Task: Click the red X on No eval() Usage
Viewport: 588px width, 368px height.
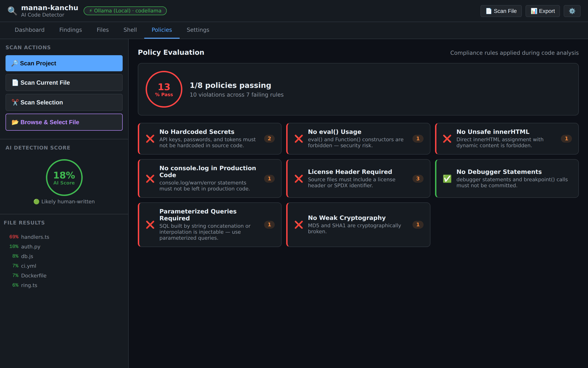Action: point(299,139)
